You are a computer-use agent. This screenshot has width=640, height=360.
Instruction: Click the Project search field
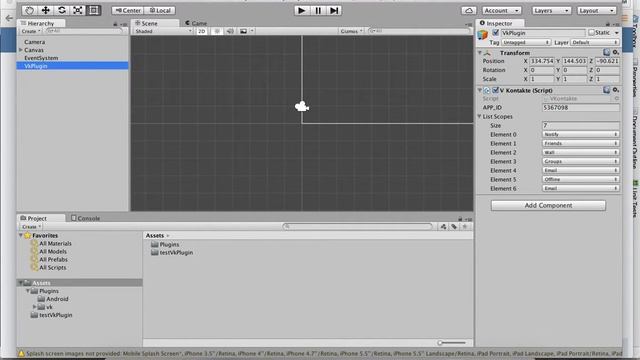[x=358, y=227]
